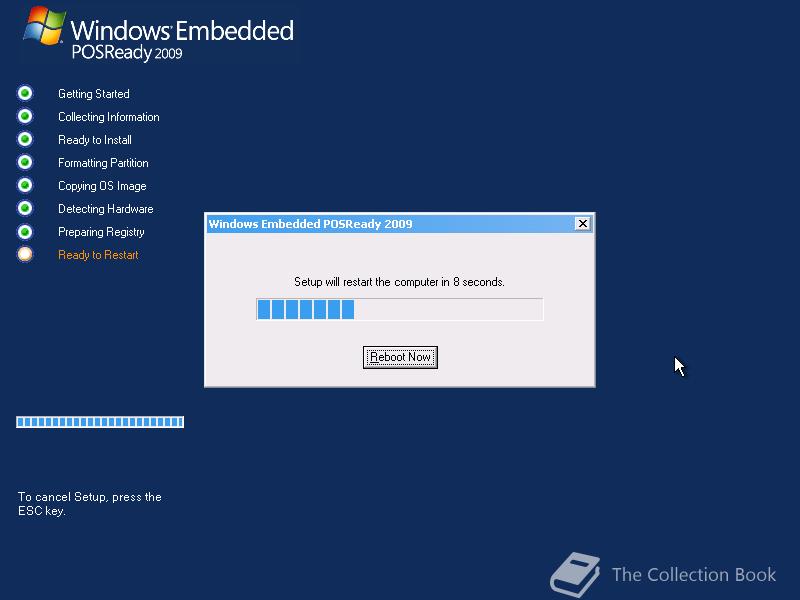Select the Ready to Install step text
The height and width of the screenshot is (600, 800).
(95, 140)
